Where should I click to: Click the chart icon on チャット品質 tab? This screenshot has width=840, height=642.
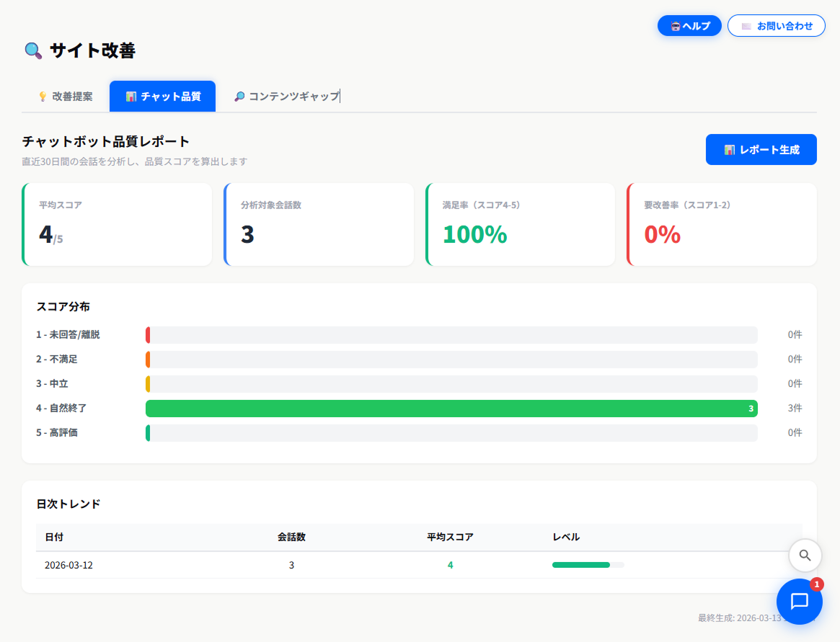(x=131, y=97)
